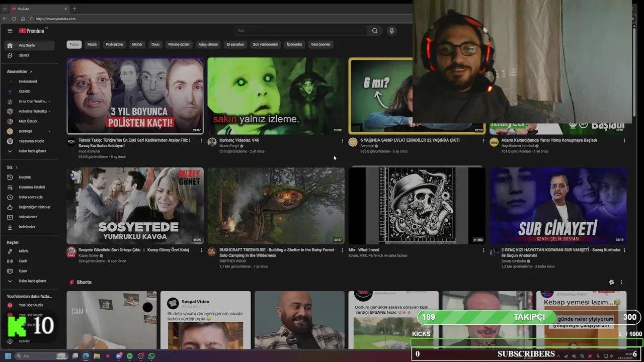The width and height of the screenshot is (644, 362).
Task: Open Murat Evegü channel avatar
Action: (x=212, y=142)
